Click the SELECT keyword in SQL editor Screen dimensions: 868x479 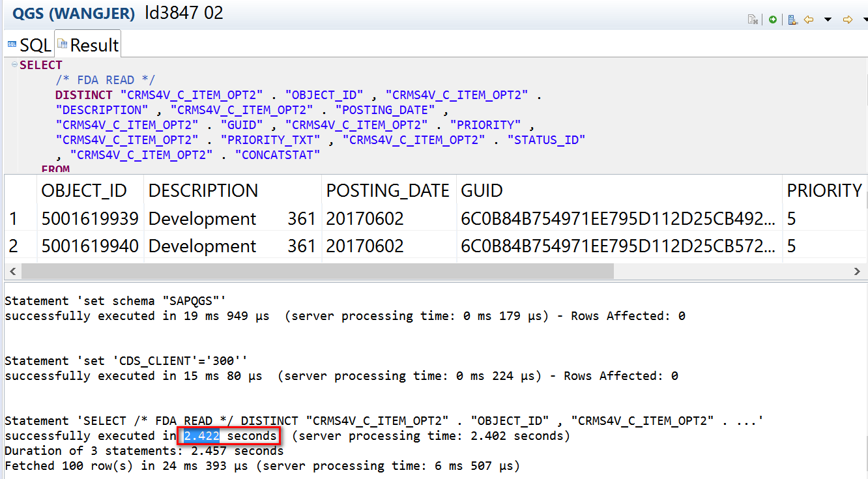[41, 65]
